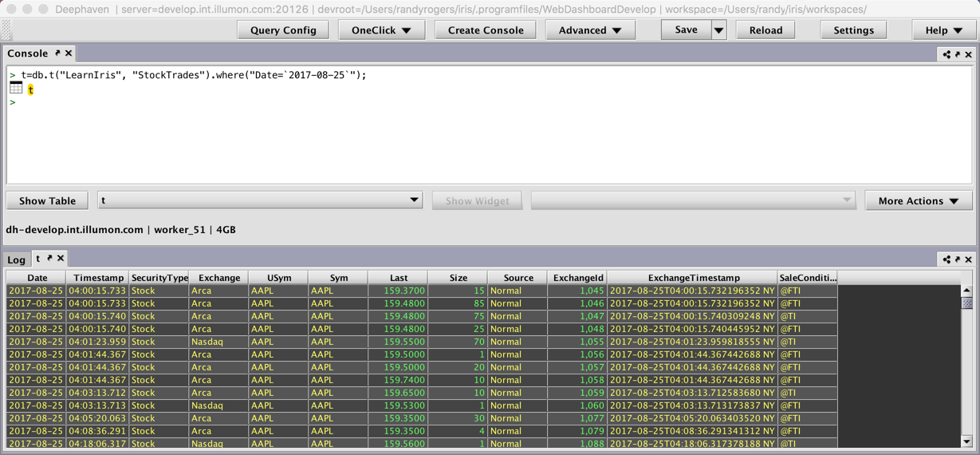
Task: Click the Reload button
Action: point(766,30)
